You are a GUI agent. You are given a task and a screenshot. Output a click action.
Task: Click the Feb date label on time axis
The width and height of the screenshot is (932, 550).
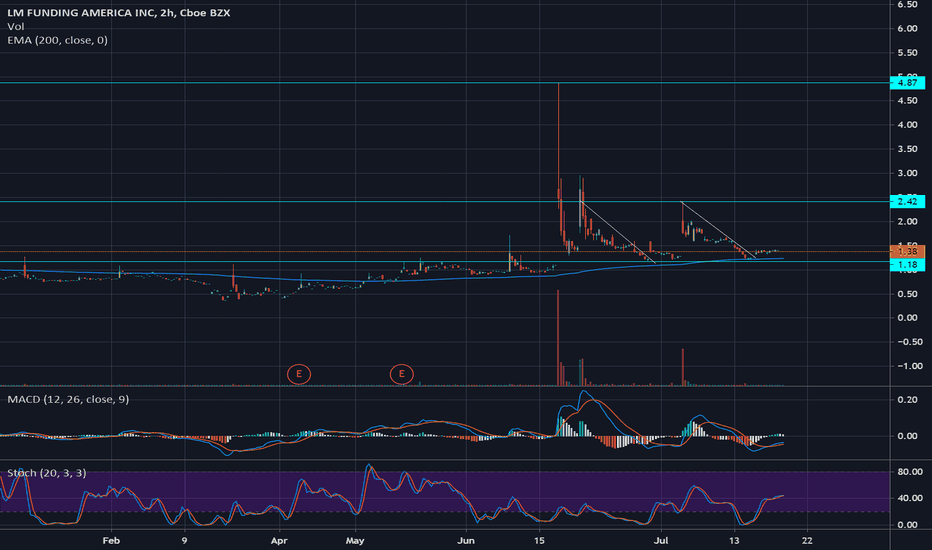(x=111, y=540)
